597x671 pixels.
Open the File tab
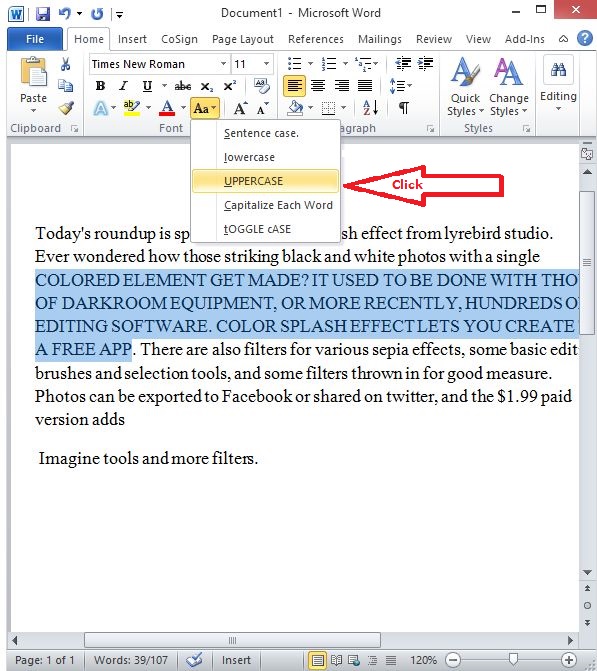35,39
